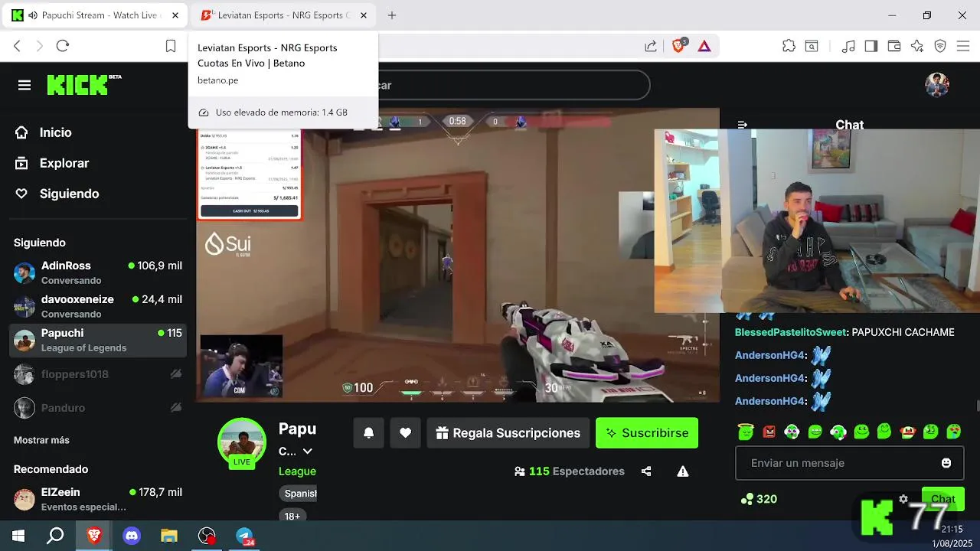
Task: Open browser main menu
Action: click(962, 47)
